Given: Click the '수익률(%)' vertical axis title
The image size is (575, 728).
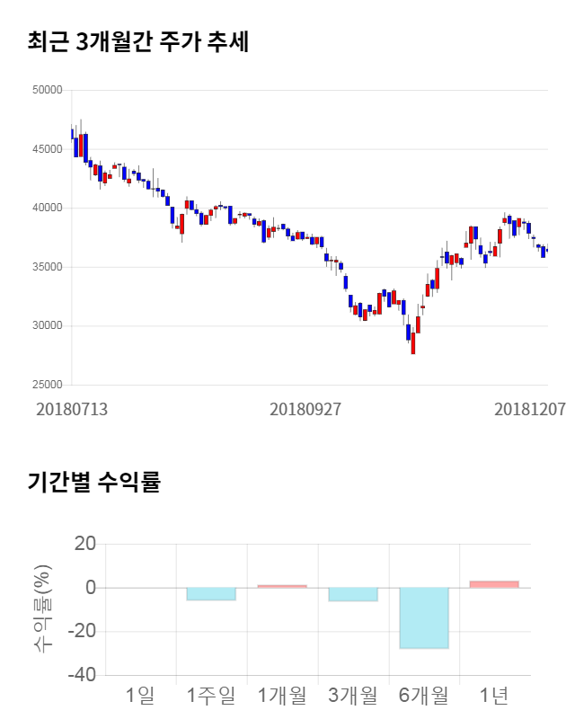Looking at the screenshot, I should (x=42, y=609).
